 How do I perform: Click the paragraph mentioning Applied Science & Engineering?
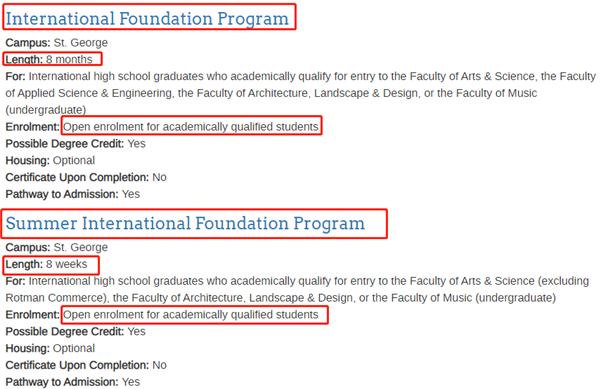click(x=300, y=93)
